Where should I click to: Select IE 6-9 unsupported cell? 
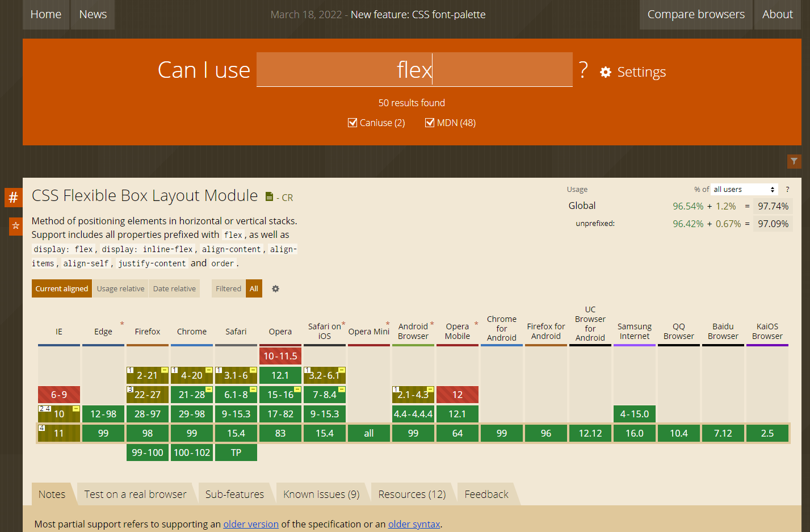click(59, 395)
